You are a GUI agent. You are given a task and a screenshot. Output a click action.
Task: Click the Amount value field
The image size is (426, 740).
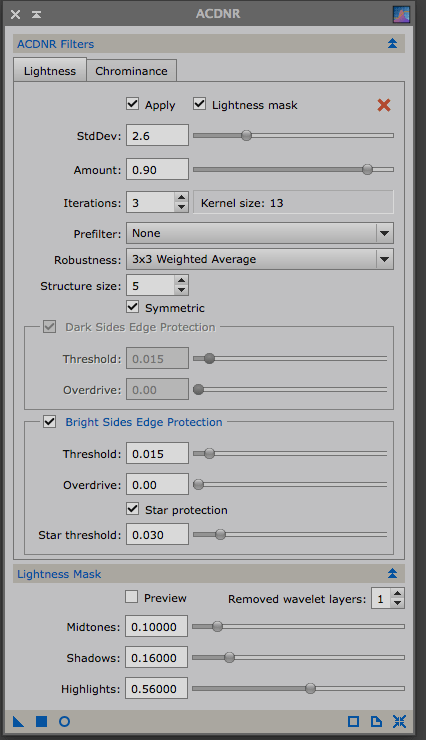pyautogui.click(x=157, y=170)
